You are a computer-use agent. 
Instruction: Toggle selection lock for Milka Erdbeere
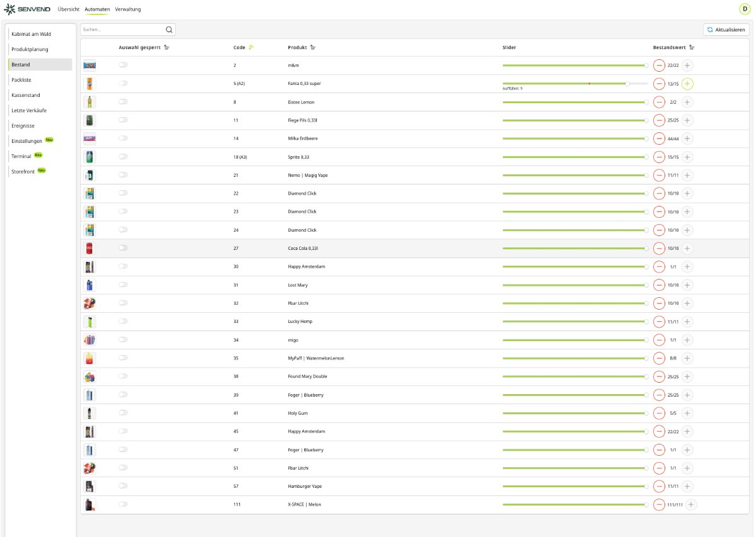tap(123, 138)
